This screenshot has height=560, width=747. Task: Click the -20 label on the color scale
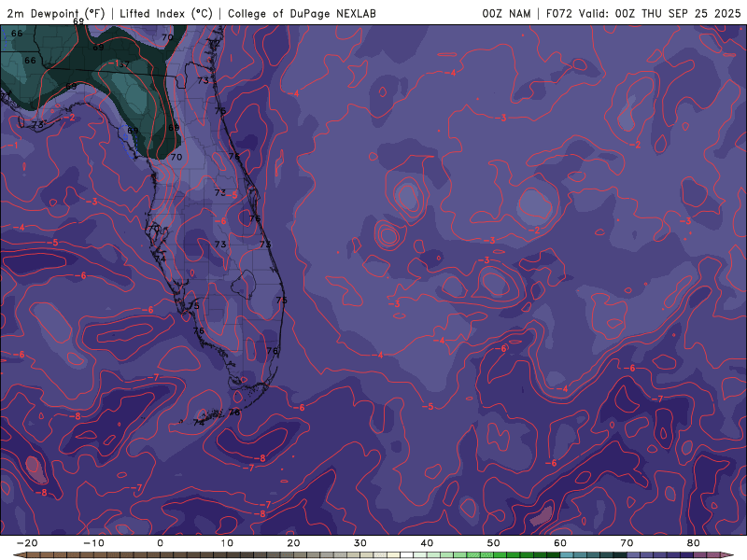pyautogui.click(x=27, y=543)
